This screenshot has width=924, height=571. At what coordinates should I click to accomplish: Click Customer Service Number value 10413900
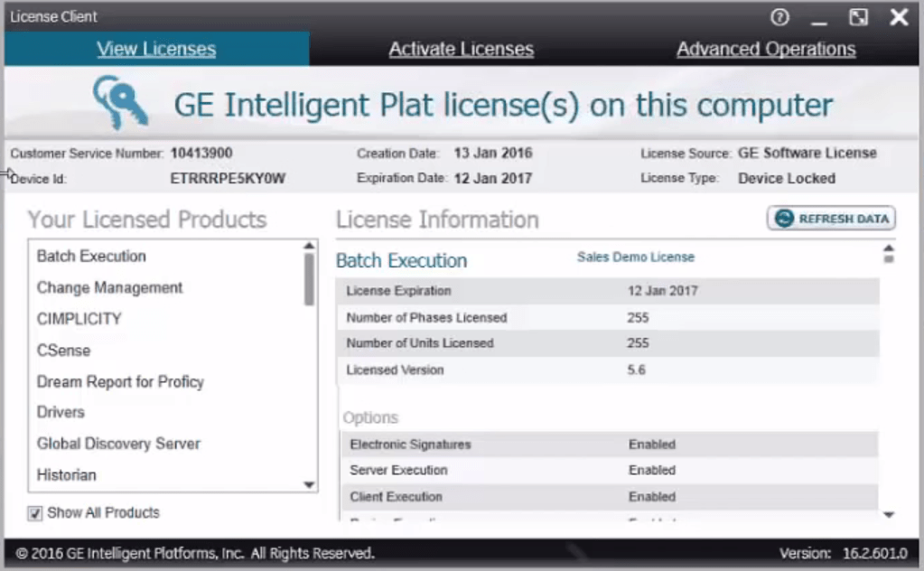point(201,154)
